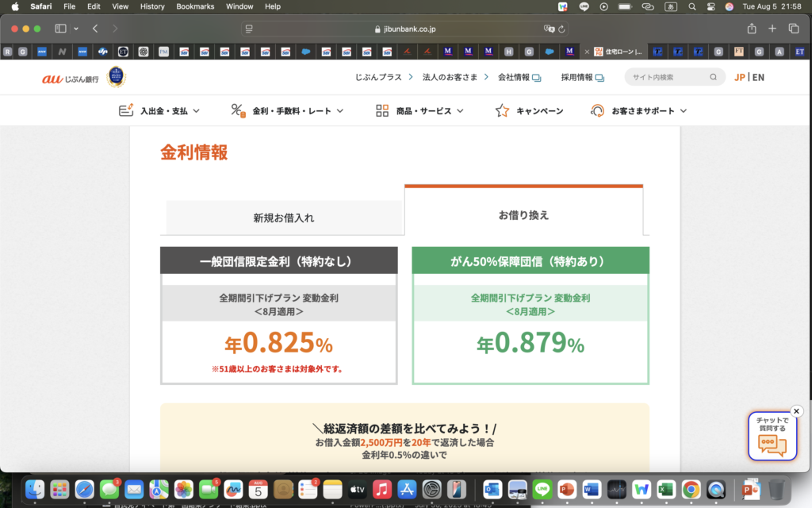Click the チャットで質問する chat button

click(x=772, y=437)
